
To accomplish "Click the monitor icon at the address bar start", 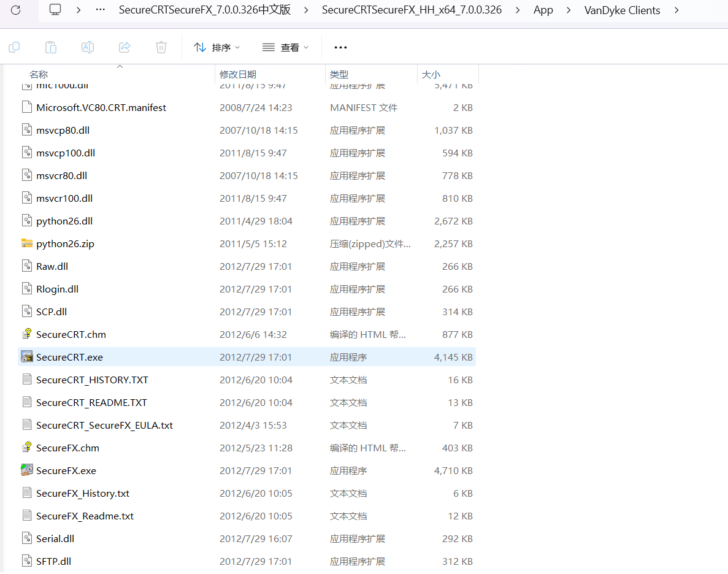I will point(55,10).
